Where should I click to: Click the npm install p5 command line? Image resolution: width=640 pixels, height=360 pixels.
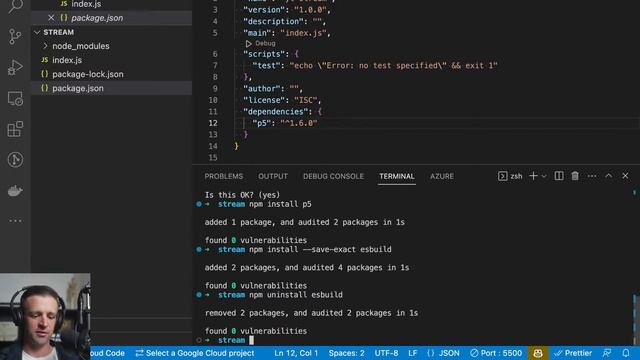click(x=280, y=204)
